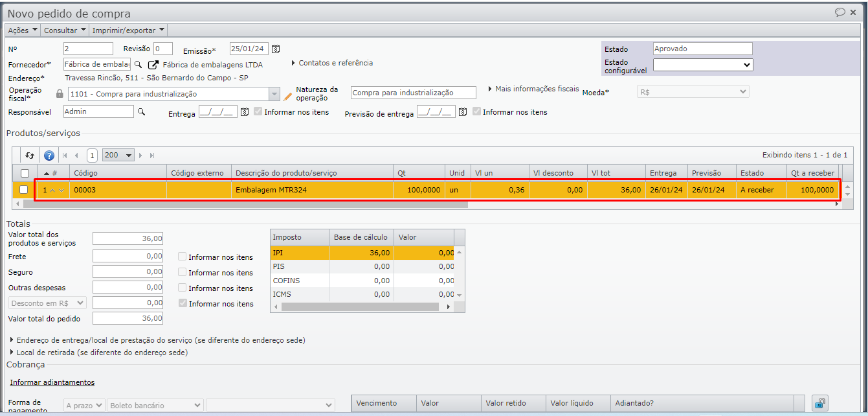Move item 1 down with the arrow
868x416 pixels.
[x=61, y=190]
